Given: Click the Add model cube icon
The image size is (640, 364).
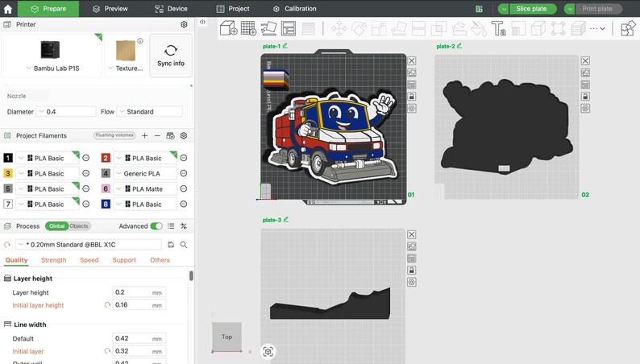Looking at the screenshot, I should [228, 28].
